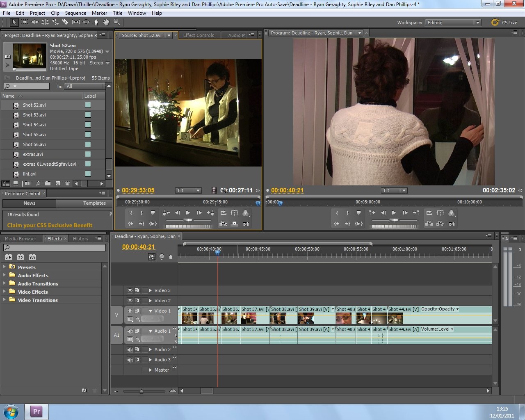Screen dimensions: 525x420
Task: Export frame from Program monitor camera icon
Action: [x=452, y=224]
